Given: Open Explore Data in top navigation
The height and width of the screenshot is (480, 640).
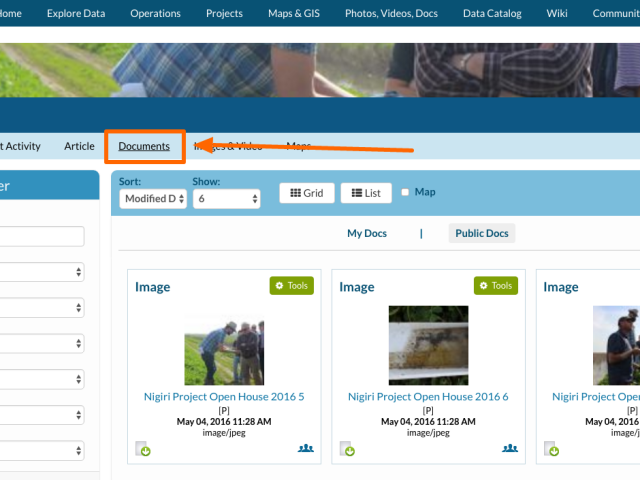Looking at the screenshot, I should point(76,13).
